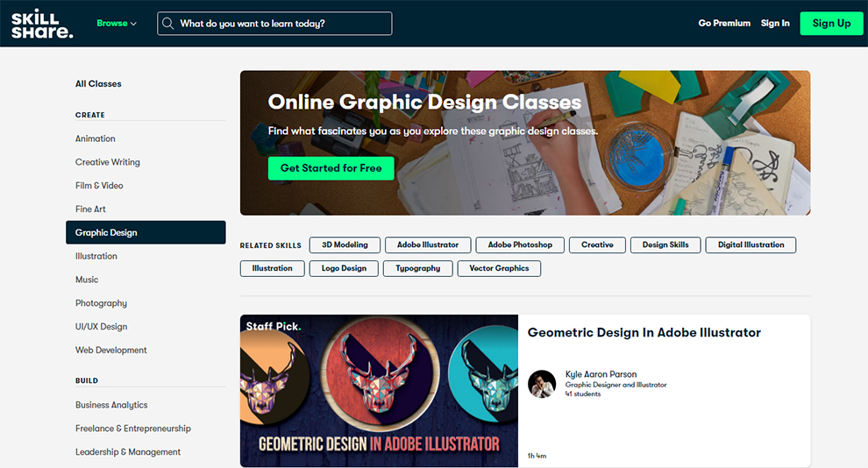The height and width of the screenshot is (468, 868).
Task: Click Get Started for Free button
Action: point(331,168)
